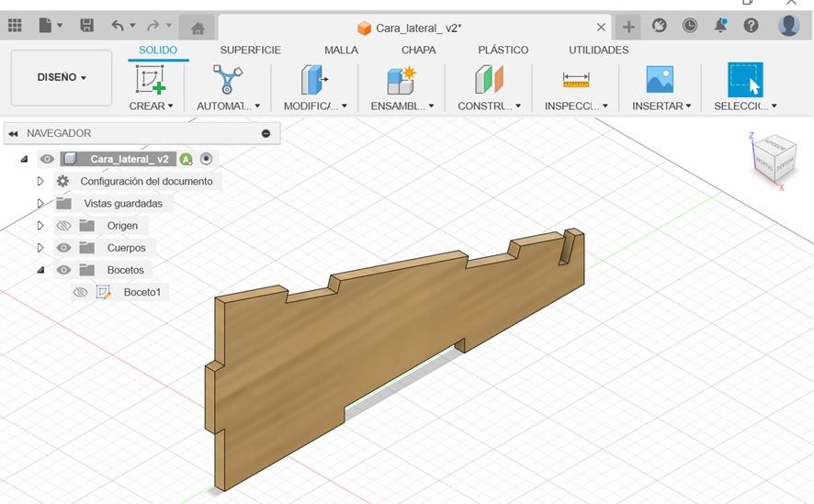814x504 pixels.
Task: Switch to the SÓLIDO tab
Action: 158,50
